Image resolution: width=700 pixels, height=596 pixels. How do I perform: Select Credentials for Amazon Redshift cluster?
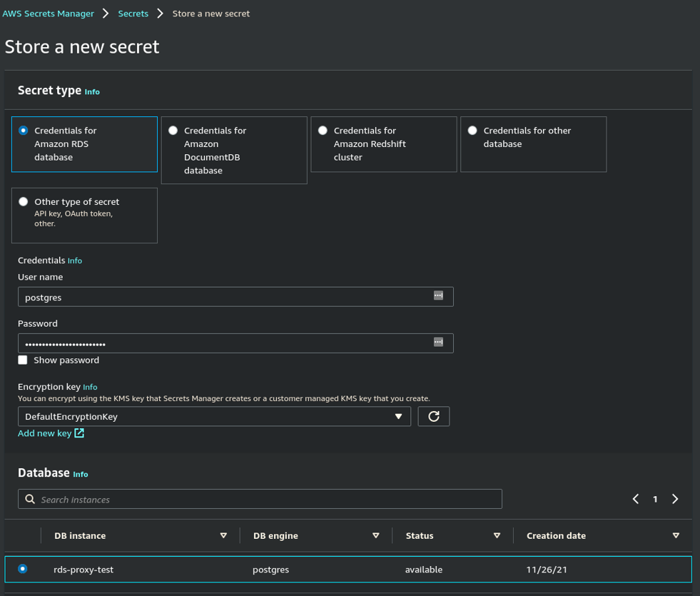(323, 130)
